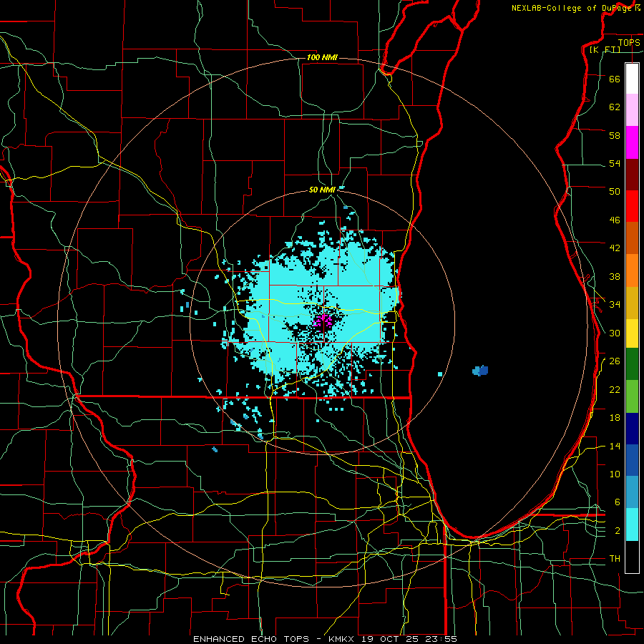The height and width of the screenshot is (644, 644).
Task: Click the 100 NMI range ring label
Action: pos(322,57)
